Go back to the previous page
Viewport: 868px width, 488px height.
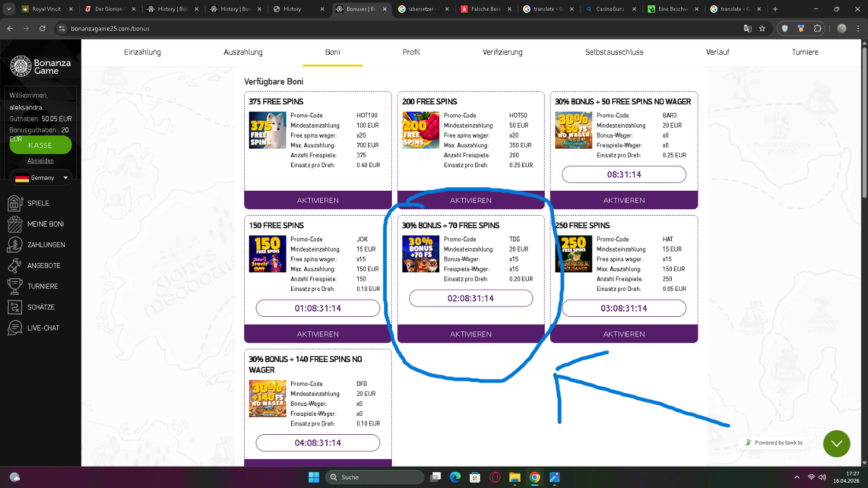(x=10, y=28)
